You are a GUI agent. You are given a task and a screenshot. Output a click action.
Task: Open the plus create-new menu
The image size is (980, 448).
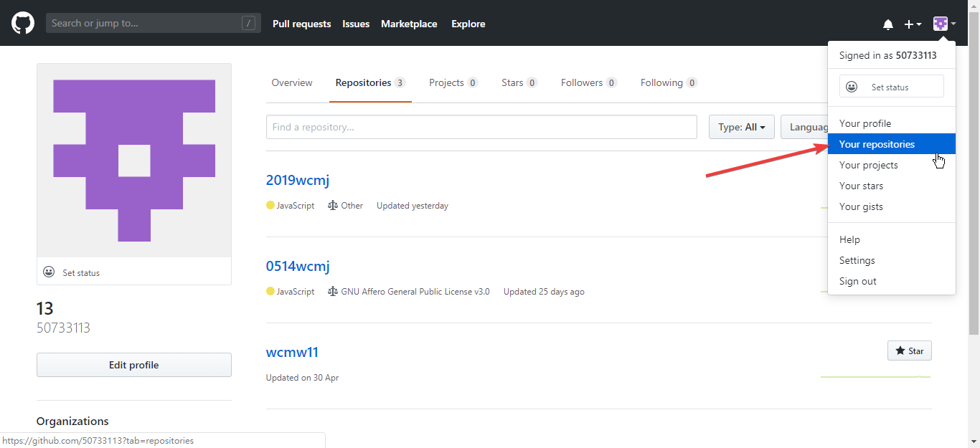pos(913,24)
